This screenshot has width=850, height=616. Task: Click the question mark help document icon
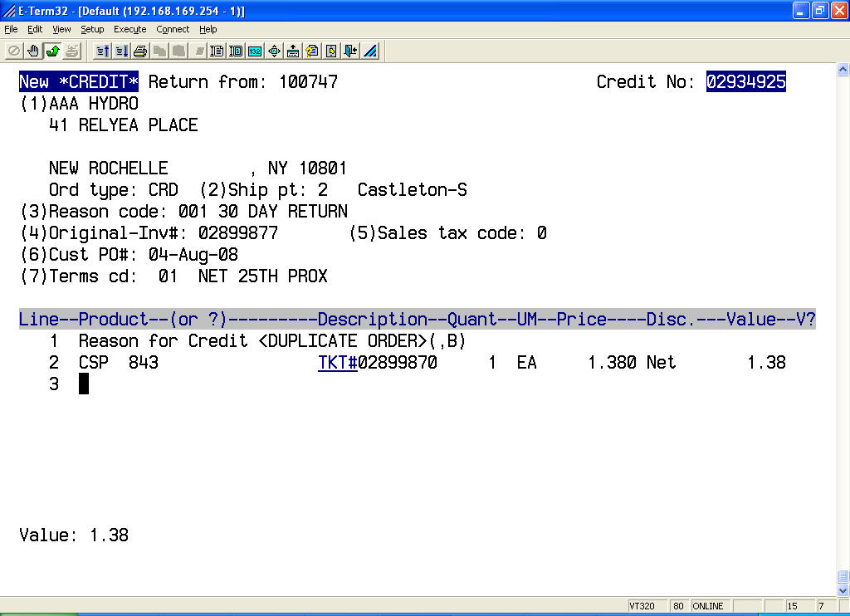(x=312, y=51)
